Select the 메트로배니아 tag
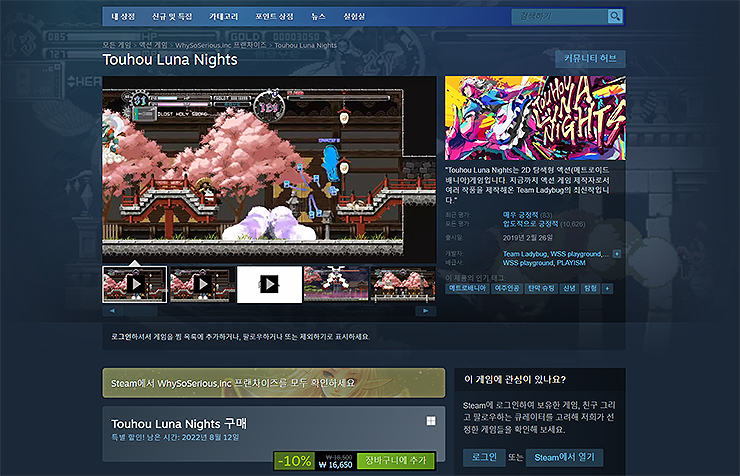This screenshot has height=476, width=740. click(x=467, y=288)
